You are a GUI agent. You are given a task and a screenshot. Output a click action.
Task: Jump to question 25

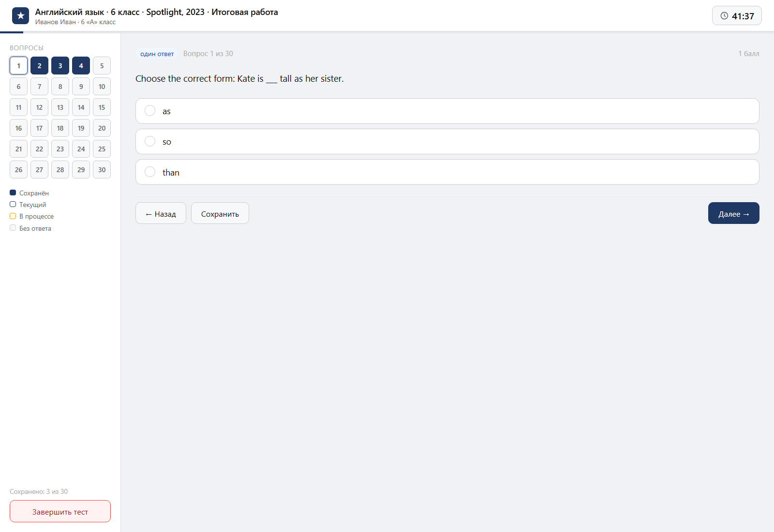pyautogui.click(x=102, y=149)
